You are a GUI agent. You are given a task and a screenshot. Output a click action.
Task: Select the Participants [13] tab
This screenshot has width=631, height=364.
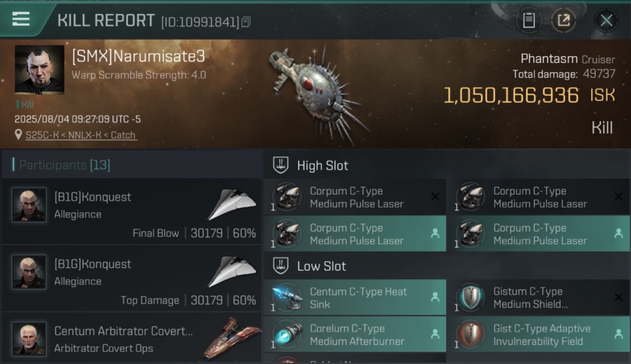click(x=65, y=165)
